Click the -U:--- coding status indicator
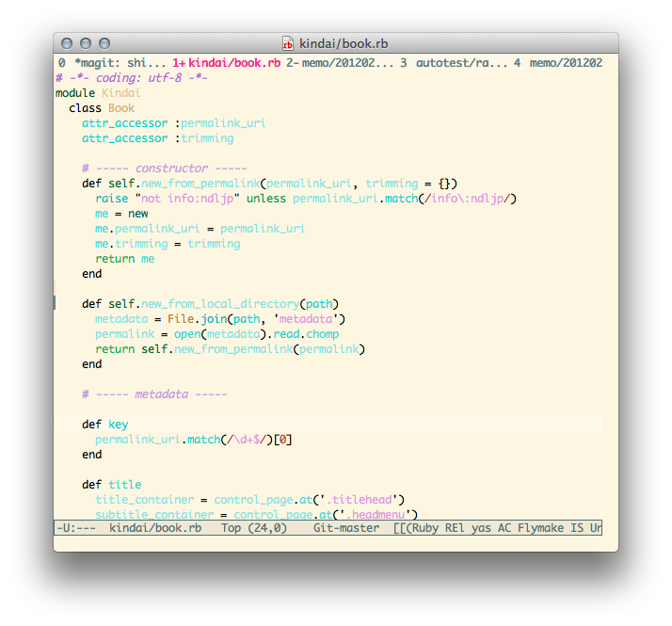This screenshot has width=672, height=626. pyautogui.click(x=76, y=528)
